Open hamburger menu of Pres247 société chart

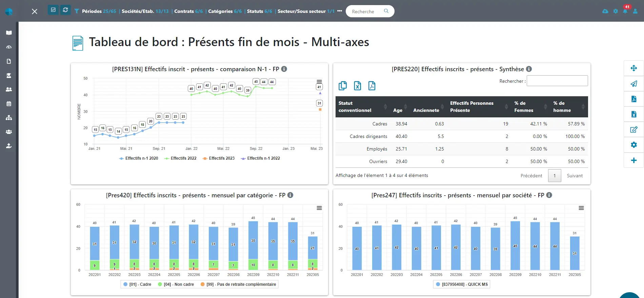point(581,208)
